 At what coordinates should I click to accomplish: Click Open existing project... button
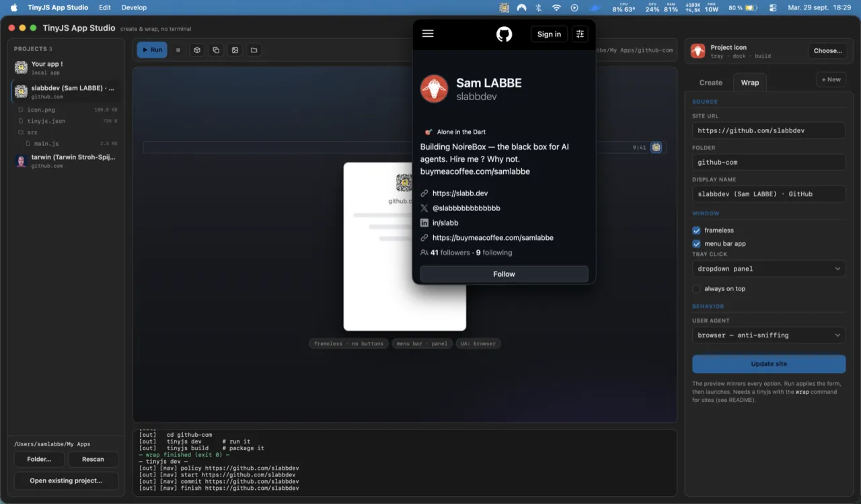(66, 480)
